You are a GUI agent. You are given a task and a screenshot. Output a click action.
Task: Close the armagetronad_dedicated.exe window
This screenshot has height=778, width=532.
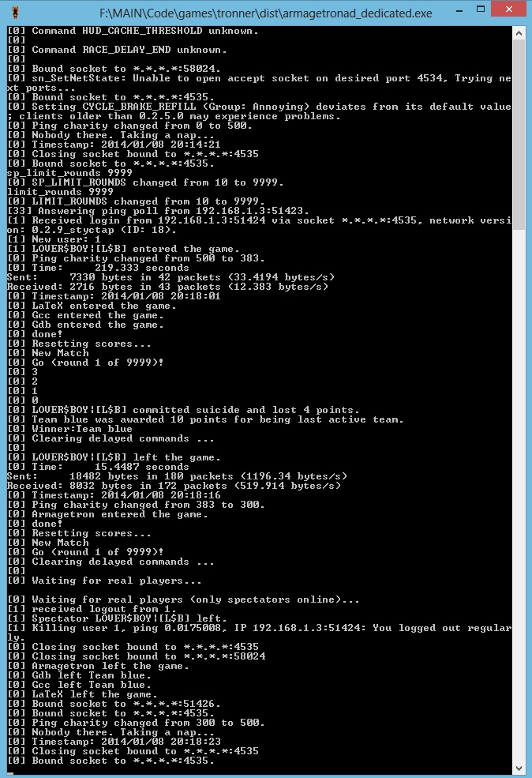pos(508,9)
